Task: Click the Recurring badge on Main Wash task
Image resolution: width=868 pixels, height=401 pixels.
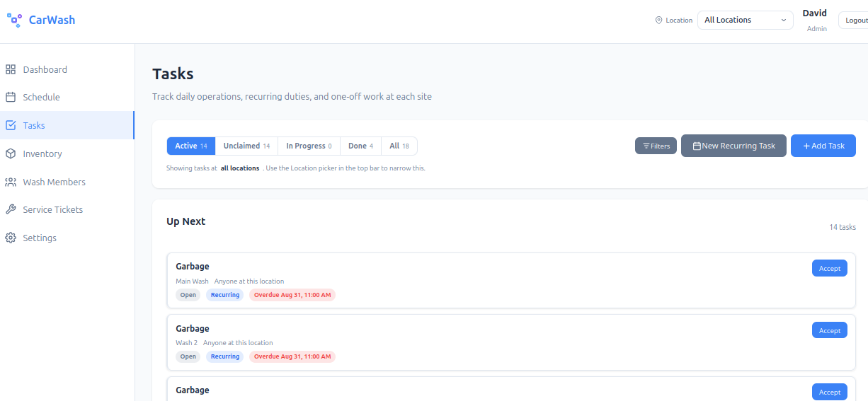Action: [225, 295]
